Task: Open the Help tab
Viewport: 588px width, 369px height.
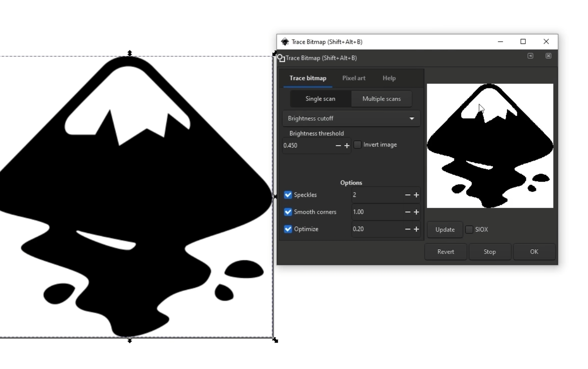Action: 389,78
